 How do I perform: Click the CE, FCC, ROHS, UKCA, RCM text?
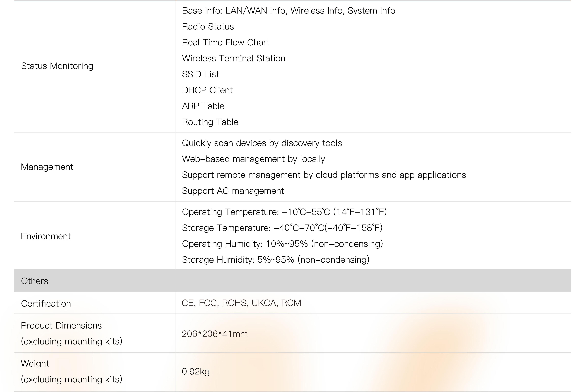pyautogui.click(x=241, y=303)
